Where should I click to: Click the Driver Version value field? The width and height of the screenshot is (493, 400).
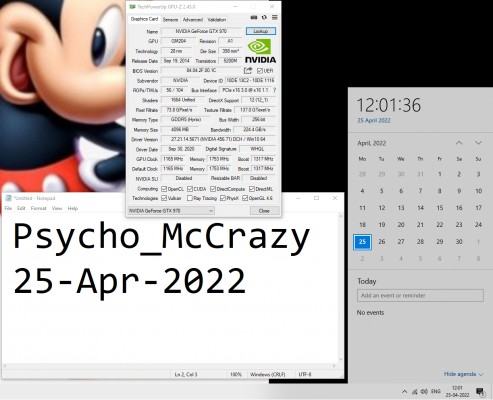point(218,139)
